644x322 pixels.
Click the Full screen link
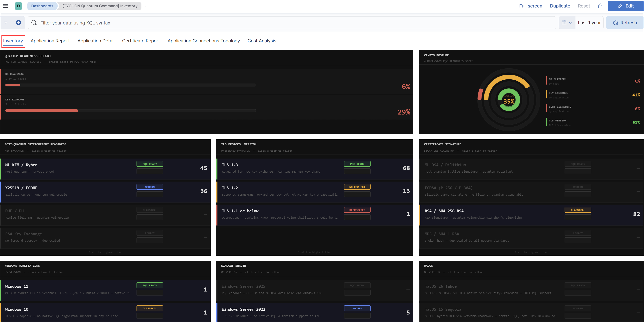(x=531, y=6)
